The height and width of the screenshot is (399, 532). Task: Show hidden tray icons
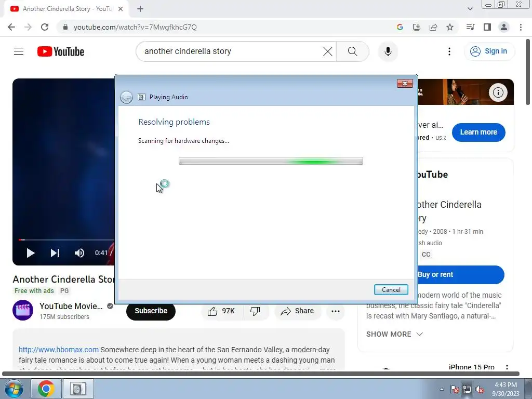(x=442, y=389)
